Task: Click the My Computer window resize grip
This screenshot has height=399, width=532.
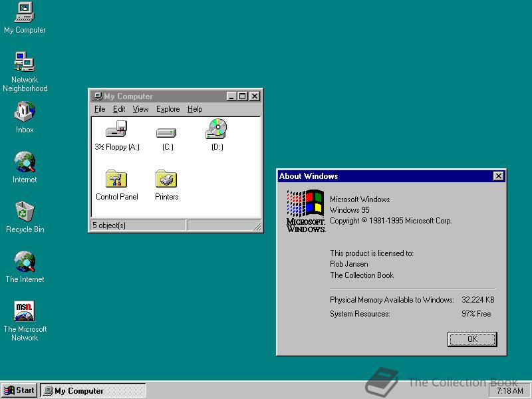Action: [257, 226]
